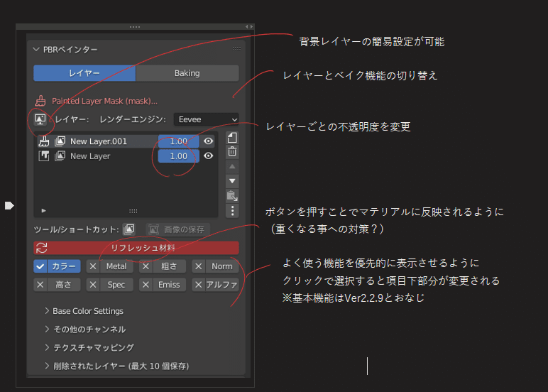
Task: Select the Metal channel button
Action: point(116,266)
